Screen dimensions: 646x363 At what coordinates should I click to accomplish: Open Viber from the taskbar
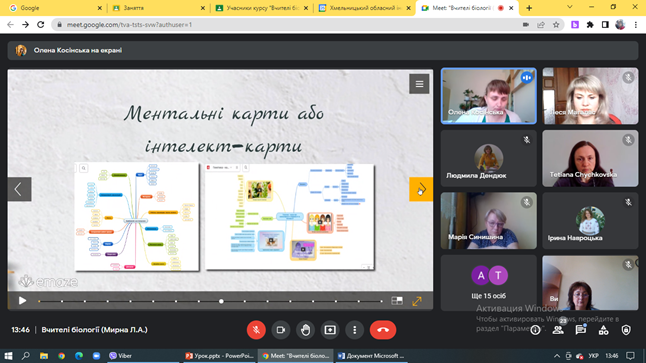tap(120, 356)
